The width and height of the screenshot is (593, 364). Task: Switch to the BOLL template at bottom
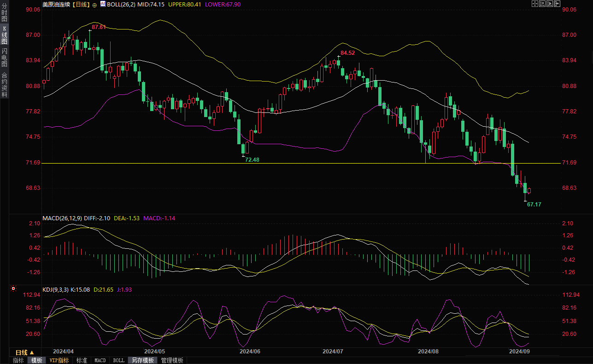(x=118, y=360)
